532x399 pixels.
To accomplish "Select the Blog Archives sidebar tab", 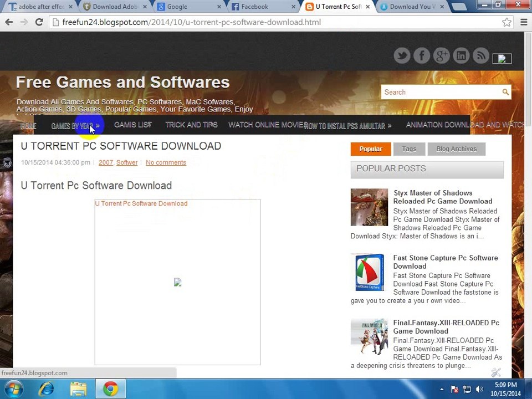I will coord(456,149).
